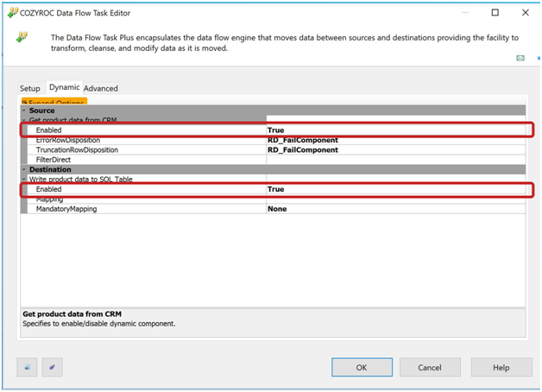Viewport: 542px width, 392px height.
Task: Collapse the Destination category
Action: 24,169
